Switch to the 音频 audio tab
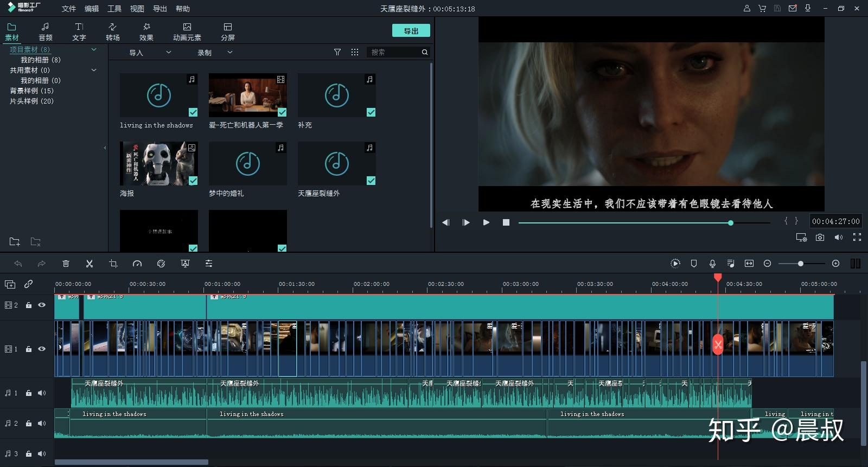The image size is (868, 467). coord(46,31)
